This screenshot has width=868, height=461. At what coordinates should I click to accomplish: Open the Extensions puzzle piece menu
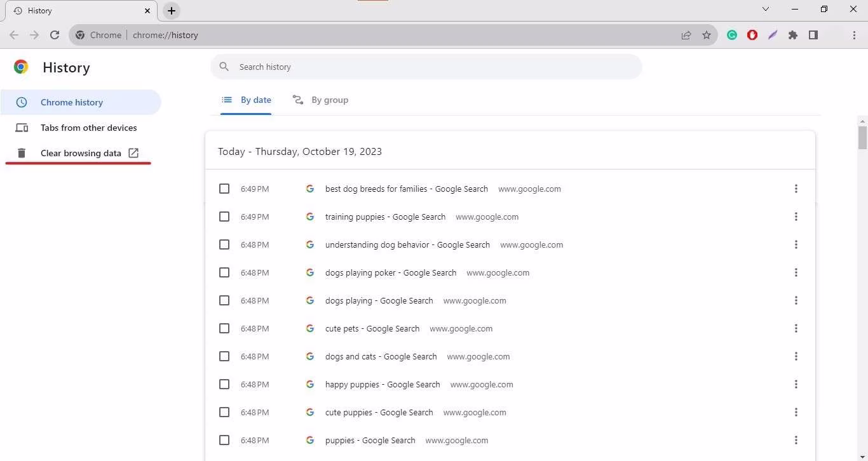(x=793, y=36)
